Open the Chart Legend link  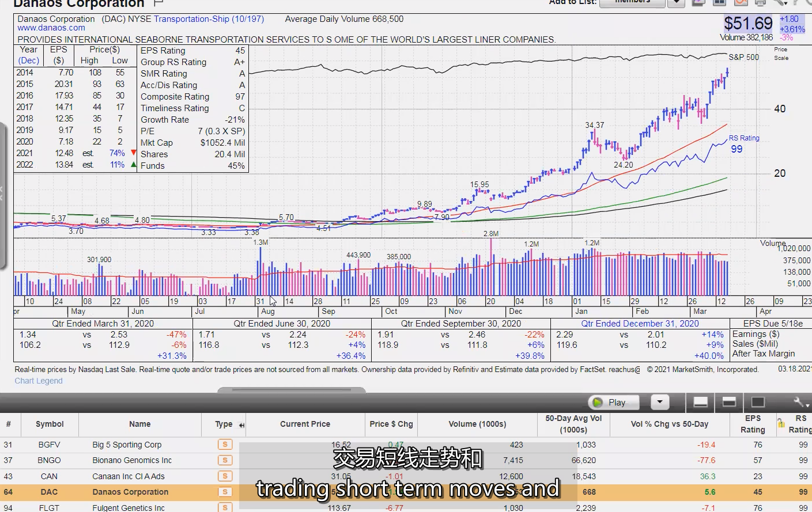point(39,381)
